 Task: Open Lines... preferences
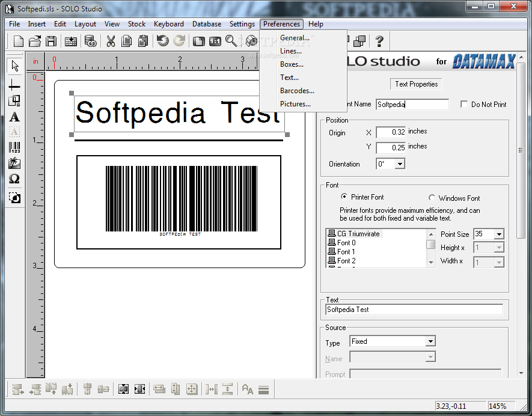(x=291, y=51)
